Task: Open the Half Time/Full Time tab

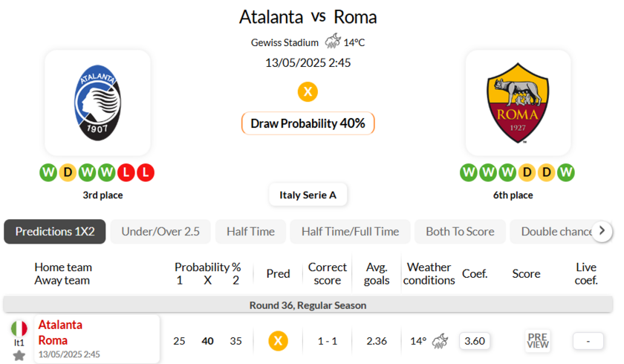Action: [x=350, y=232]
